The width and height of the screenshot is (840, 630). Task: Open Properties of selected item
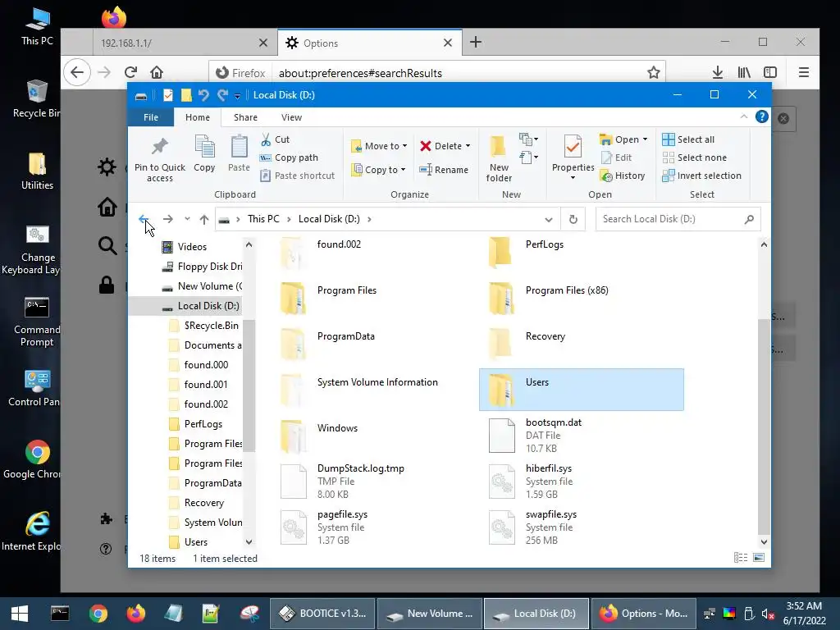pyautogui.click(x=573, y=157)
